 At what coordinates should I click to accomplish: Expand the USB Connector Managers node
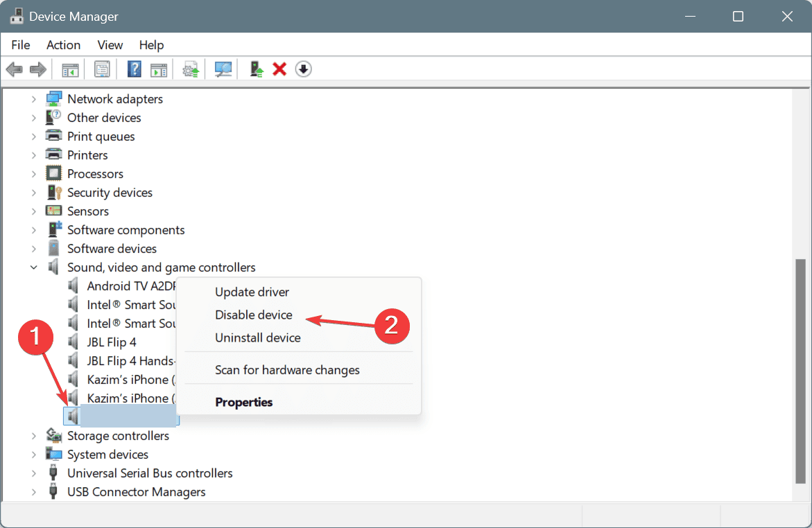coord(34,492)
